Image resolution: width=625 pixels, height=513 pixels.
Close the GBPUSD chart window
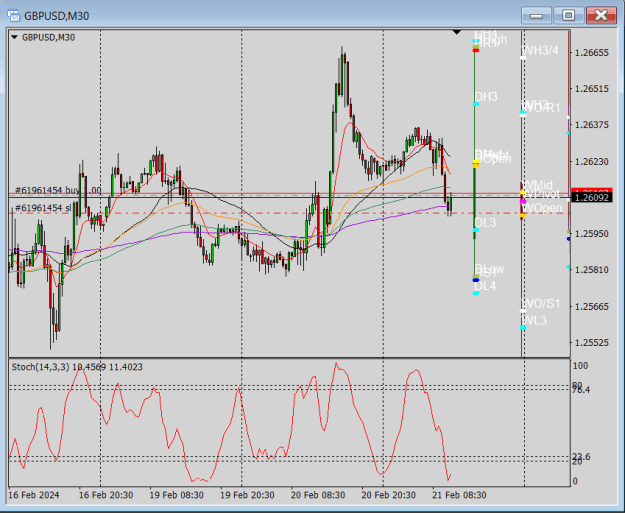point(601,16)
